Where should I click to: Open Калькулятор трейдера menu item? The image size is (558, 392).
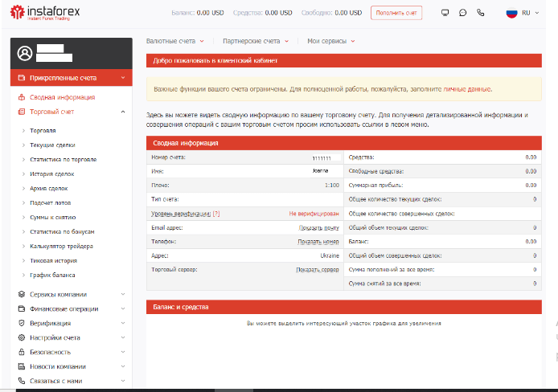point(61,246)
